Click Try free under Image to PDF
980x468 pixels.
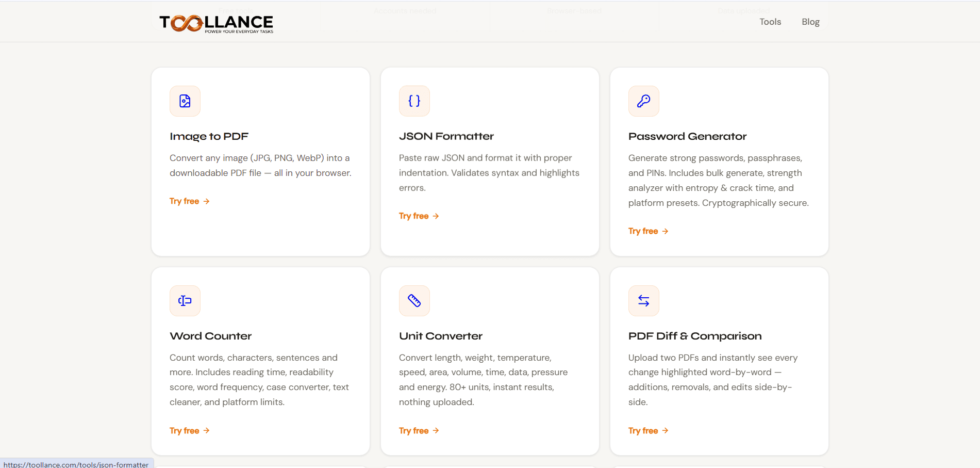tap(190, 201)
